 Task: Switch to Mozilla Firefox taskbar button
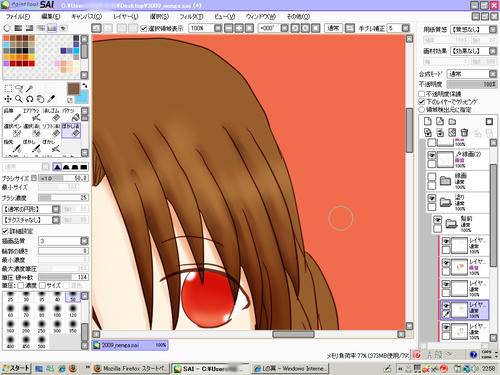pos(131,368)
